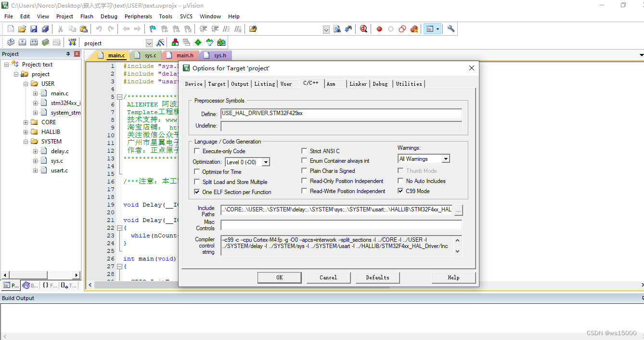
Task: Click the Include Paths browse button
Action: point(458,210)
